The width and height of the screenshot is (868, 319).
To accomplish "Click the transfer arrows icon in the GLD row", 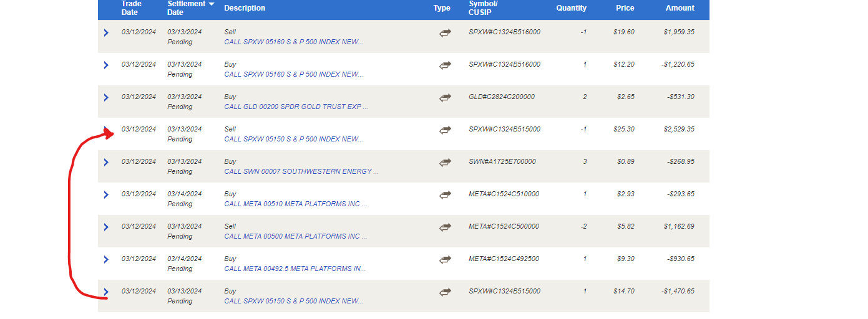I will 445,98.
